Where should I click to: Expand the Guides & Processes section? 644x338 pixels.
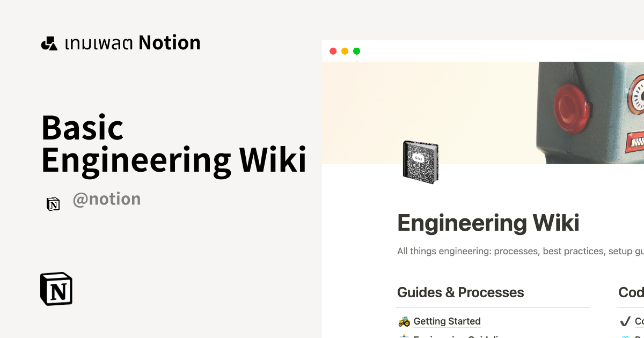coord(460,292)
